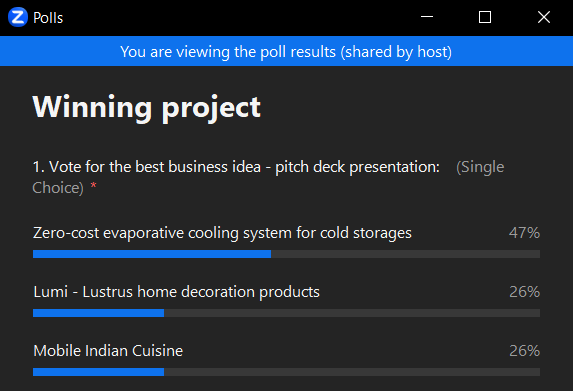Viewport: 573px width, 391px height.
Task: Click the Zoom logo icon in title bar
Action: pyautogui.click(x=18, y=17)
